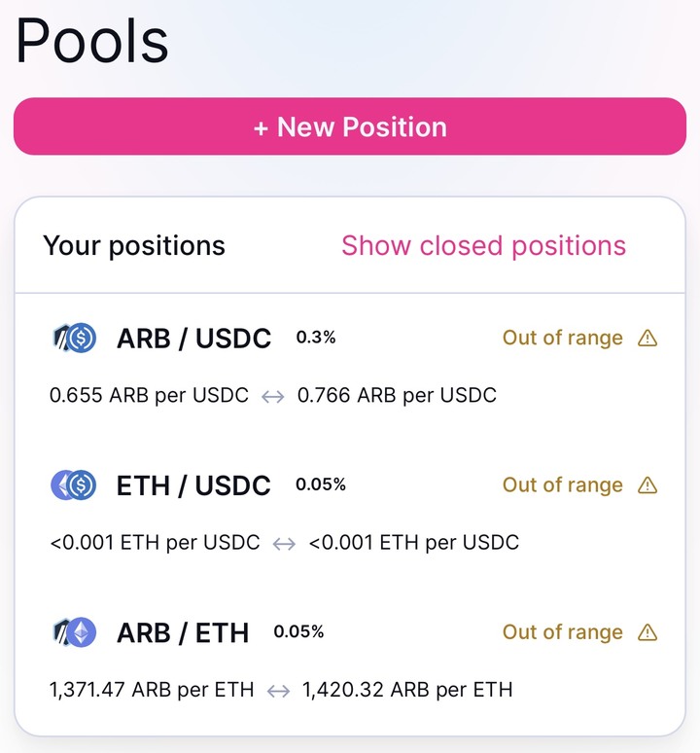Click Out of range status for ARB / USDC
This screenshot has height=753, width=700.
(x=562, y=339)
